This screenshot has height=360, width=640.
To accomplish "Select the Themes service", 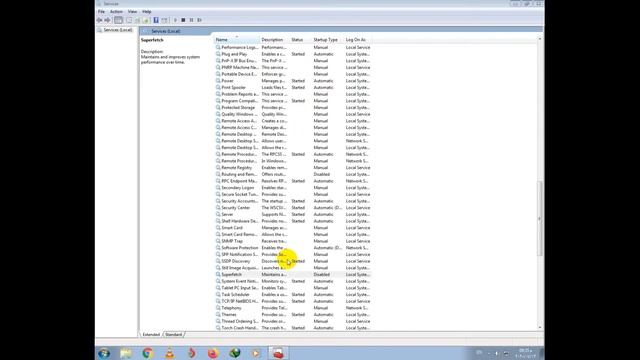I will tap(293, 315).
